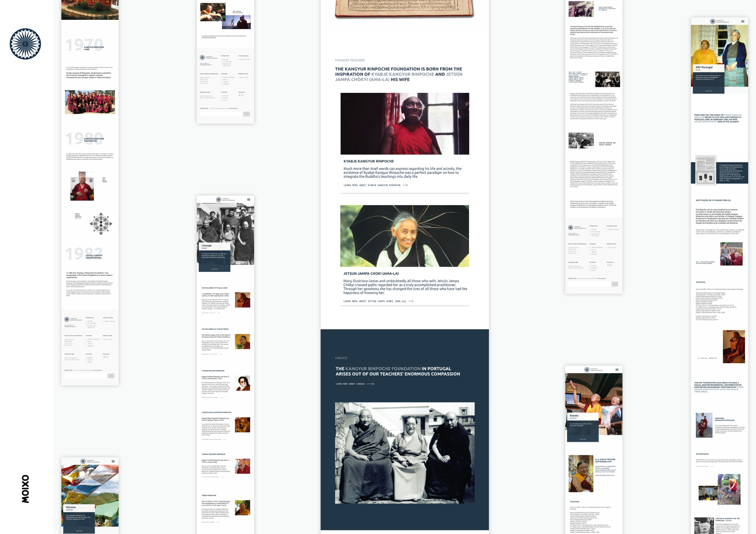The width and height of the screenshot is (756, 534).
Task: Open 41st Sakya Trizin portrait thumbnail
Action: 243,342
